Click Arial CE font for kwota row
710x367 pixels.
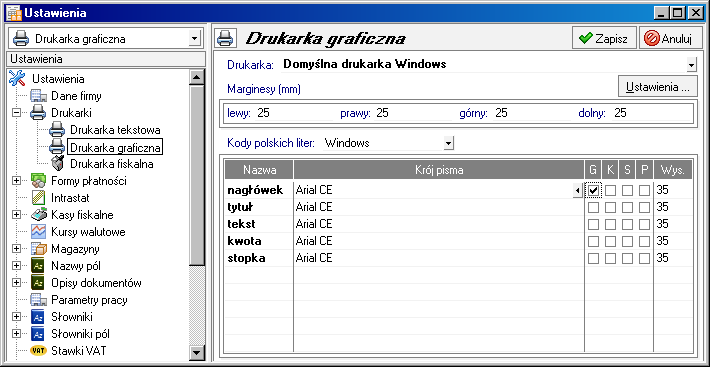314,241
